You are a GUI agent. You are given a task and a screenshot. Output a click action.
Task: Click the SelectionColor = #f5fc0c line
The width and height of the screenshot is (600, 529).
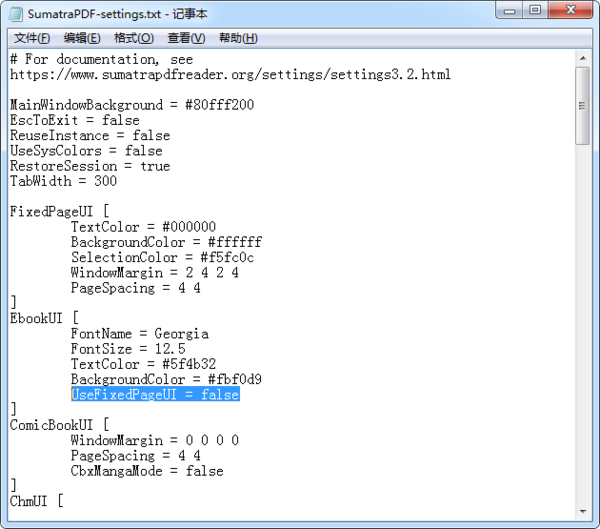click(163, 257)
